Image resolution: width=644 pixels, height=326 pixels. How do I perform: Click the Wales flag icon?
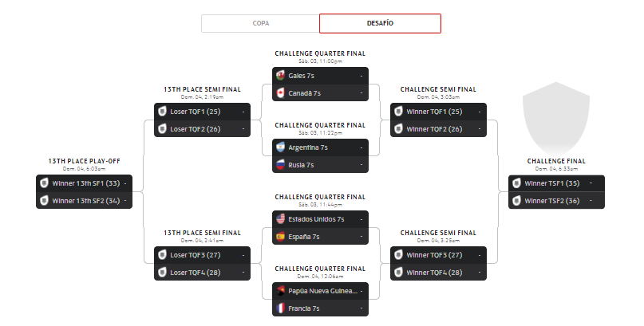pyautogui.click(x=280, y=75)
